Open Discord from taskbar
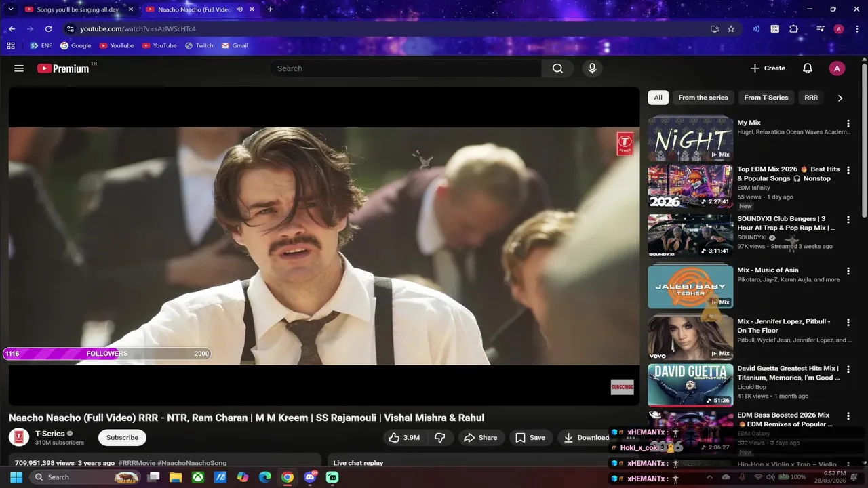 coord(311,477)
